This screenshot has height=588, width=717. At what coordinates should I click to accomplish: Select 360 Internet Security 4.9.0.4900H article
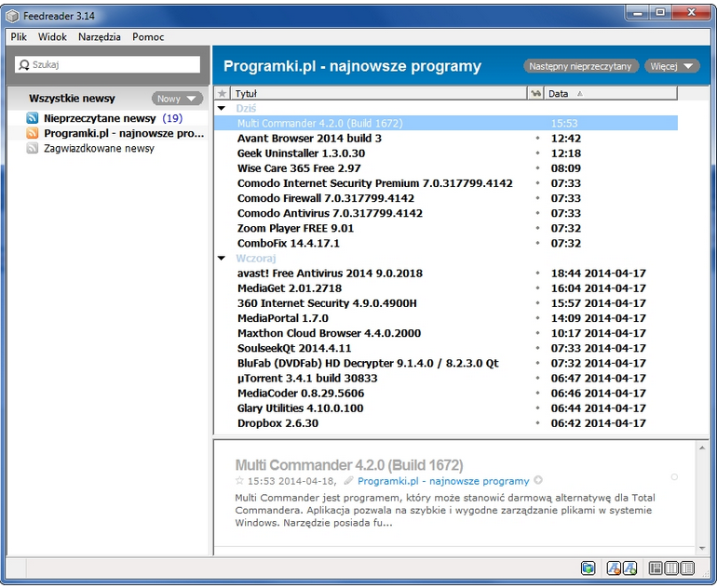click(x=327, y=303)
